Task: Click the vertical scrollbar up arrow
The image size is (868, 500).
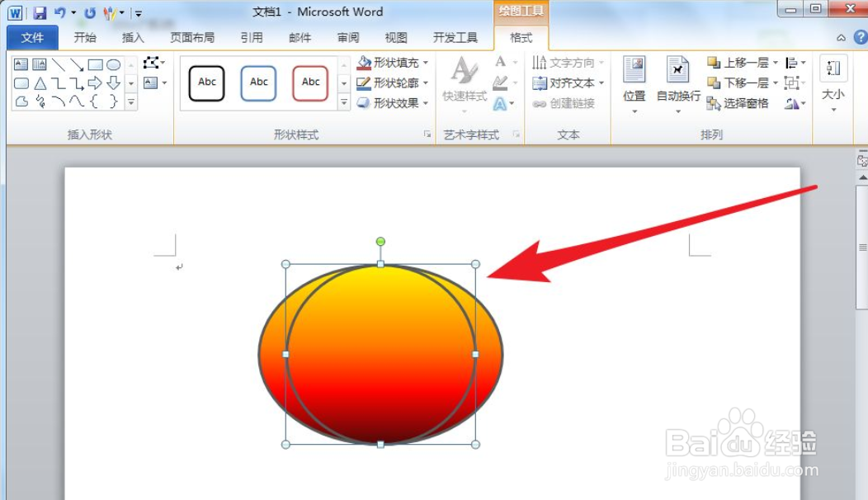Action: (x=862, y=177)
